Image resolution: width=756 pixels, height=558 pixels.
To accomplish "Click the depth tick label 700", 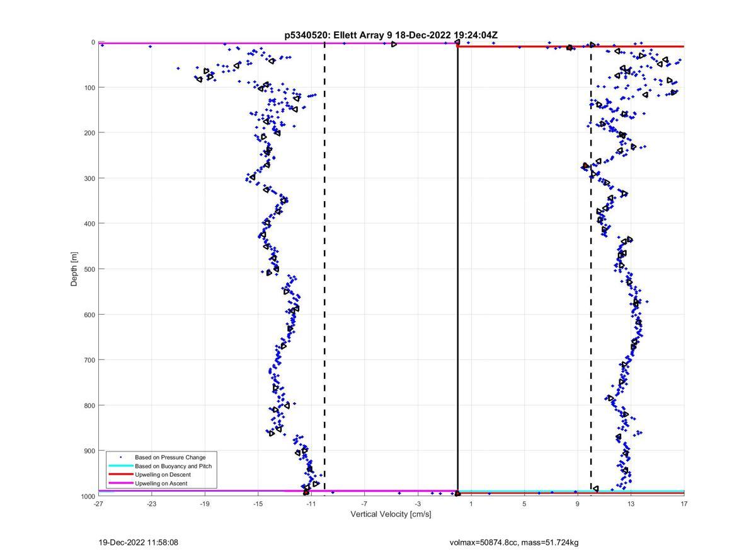I will click(89, 360).
